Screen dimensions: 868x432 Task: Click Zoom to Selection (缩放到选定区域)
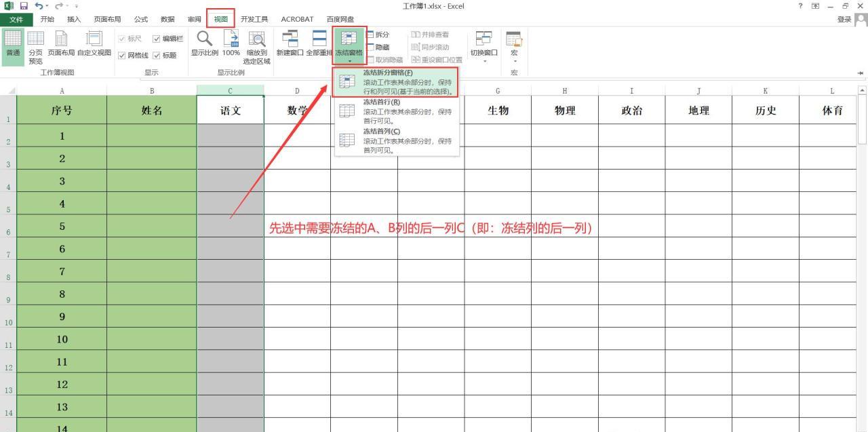click(257, 47)
